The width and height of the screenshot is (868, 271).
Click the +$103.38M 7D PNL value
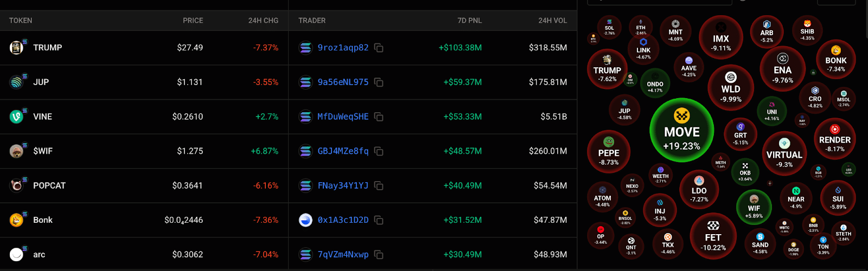(x=460, y=48)
